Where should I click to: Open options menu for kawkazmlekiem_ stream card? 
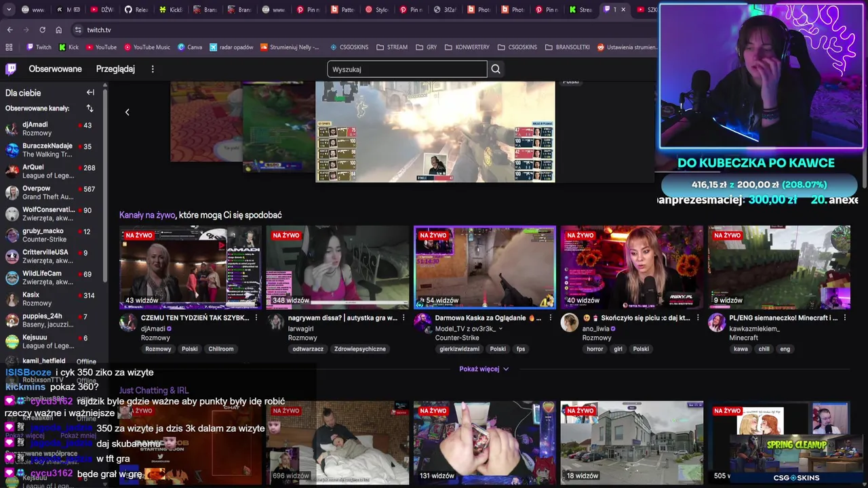[x=845, y=318]
